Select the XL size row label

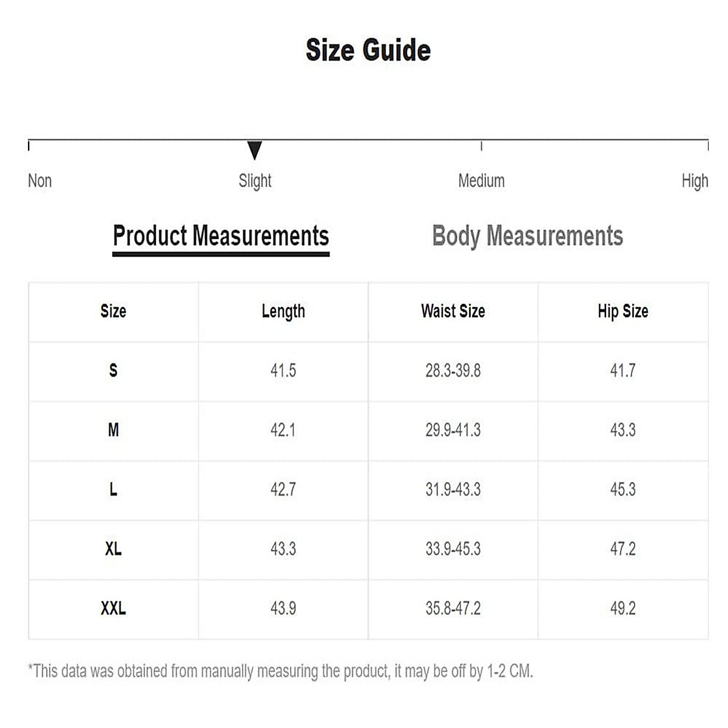pyautogui.click(x=113, y=549)
